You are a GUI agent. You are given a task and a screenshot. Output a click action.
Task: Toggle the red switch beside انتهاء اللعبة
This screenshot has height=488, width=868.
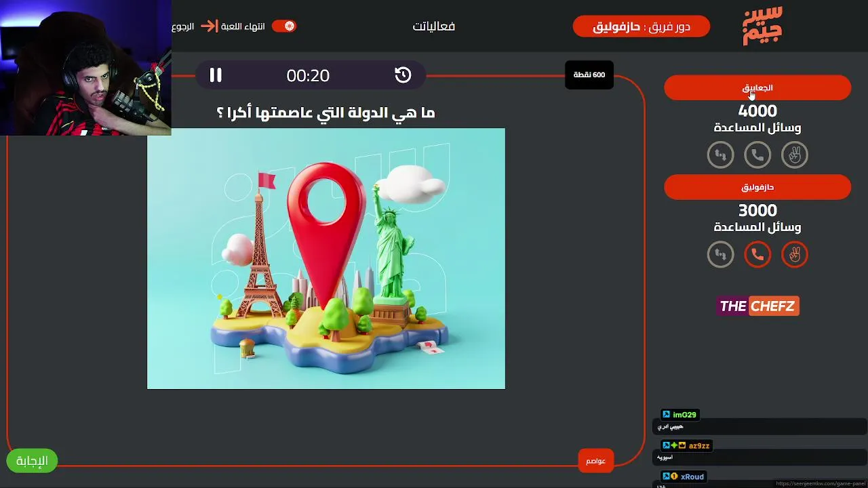coord(284,26)
